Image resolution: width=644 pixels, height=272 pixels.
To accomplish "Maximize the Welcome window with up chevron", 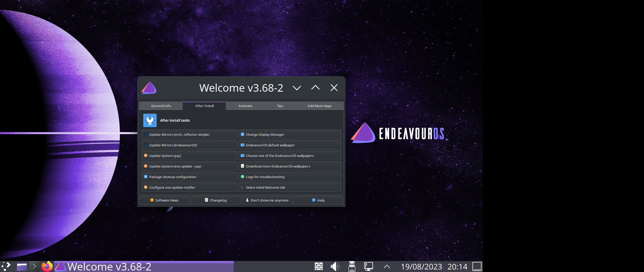I will 315,88.
